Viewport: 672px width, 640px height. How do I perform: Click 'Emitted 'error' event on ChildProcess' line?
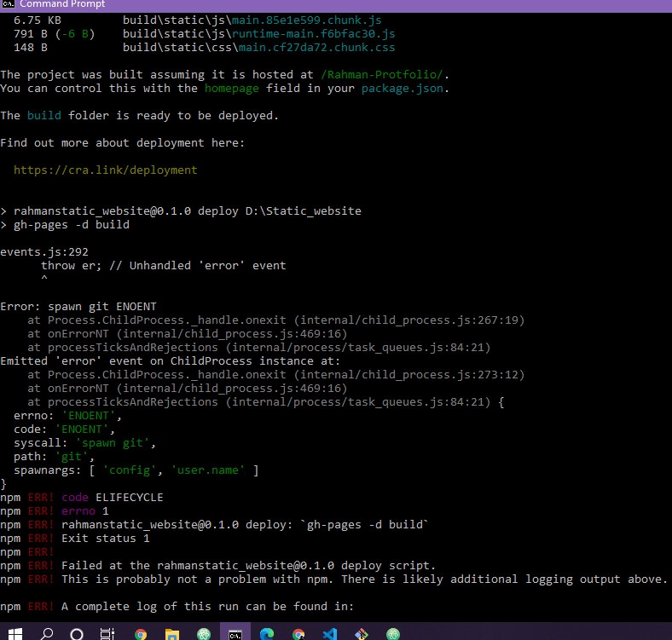171,361
